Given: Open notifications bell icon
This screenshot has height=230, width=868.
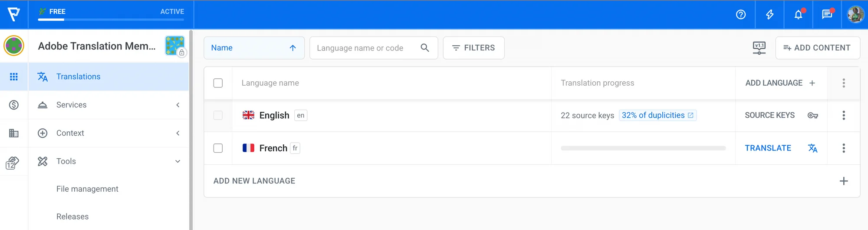Looking at the screenshot, I should (x=798, y=14).
